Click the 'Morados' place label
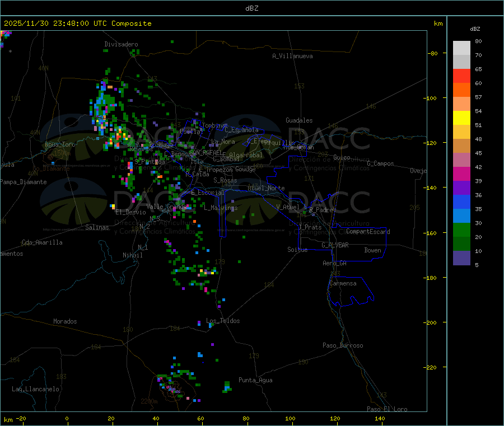The height and width of the screenshot is (426, 504). point(65,321)
